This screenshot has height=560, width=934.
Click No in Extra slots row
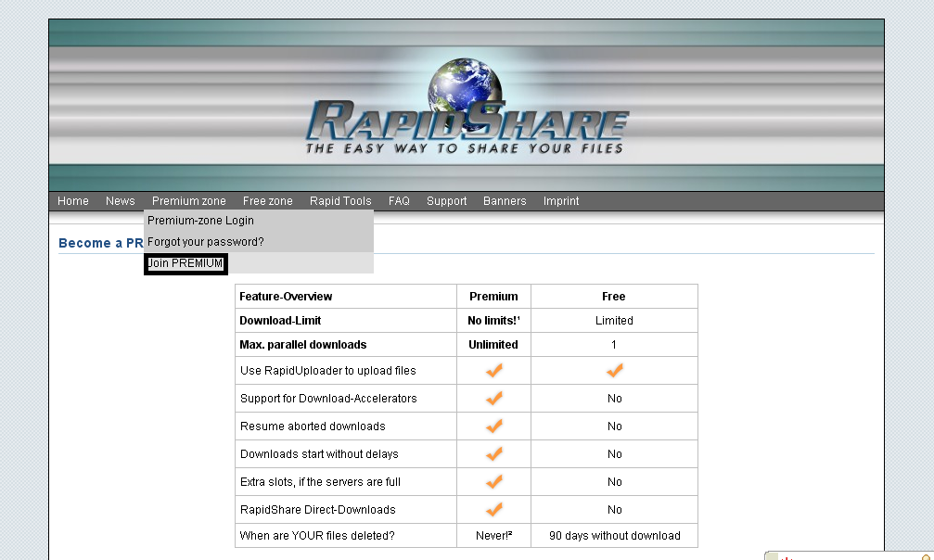(615, 482)
